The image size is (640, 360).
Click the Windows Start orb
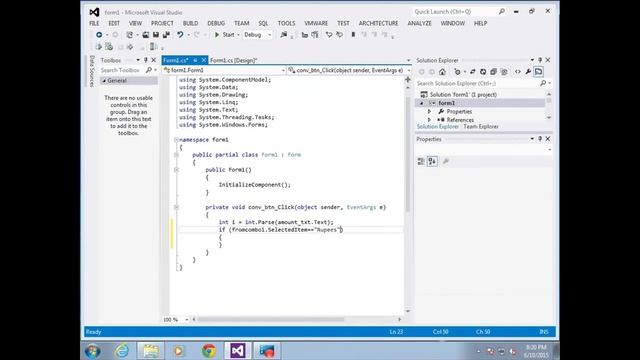[93, 351]
